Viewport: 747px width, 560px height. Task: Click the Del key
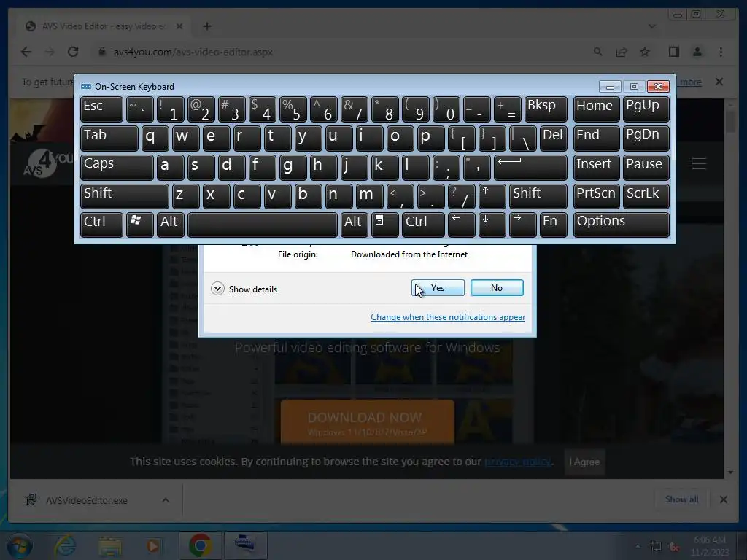[x=553, y=138]
